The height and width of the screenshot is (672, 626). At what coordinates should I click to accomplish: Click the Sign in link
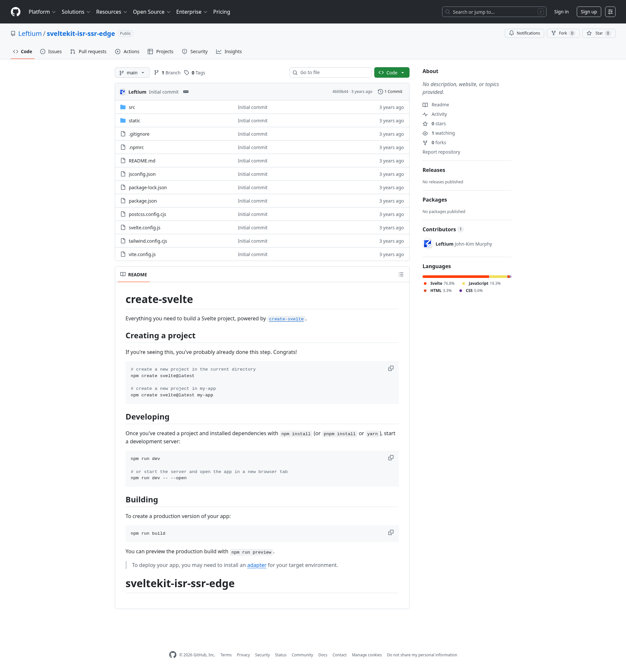point(561,12)
